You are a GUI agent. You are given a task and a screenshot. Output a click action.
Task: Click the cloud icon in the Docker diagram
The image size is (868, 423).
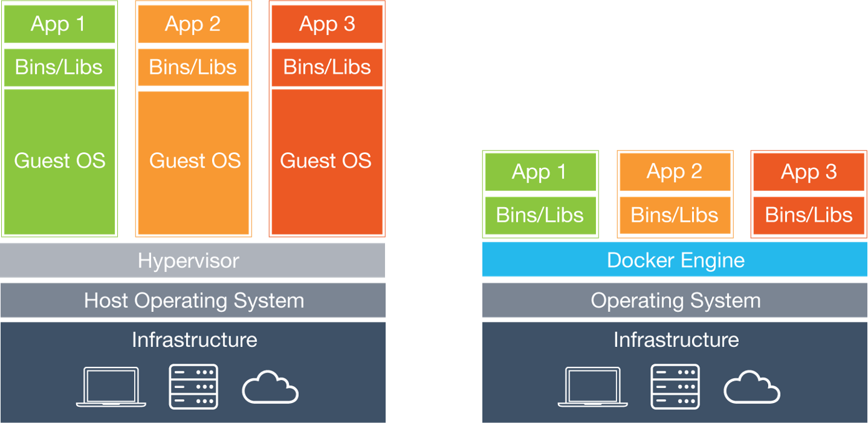point(752,387)
